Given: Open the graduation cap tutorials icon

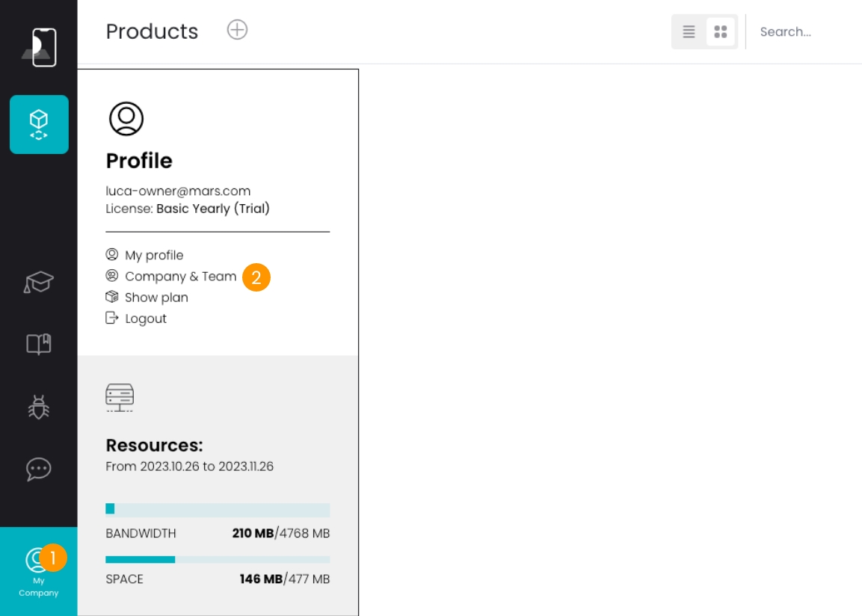Looking at the screenshot, I should click(x=39, y=283).
